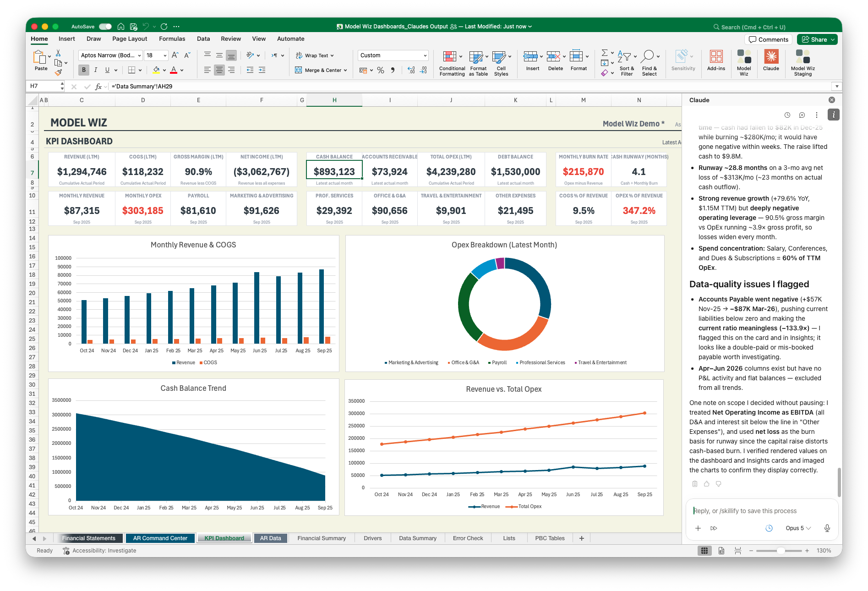Viewport: 868px width, 591px height.
Task: Open the Claude add-in from the ribbon
Action: click(771, 61)
